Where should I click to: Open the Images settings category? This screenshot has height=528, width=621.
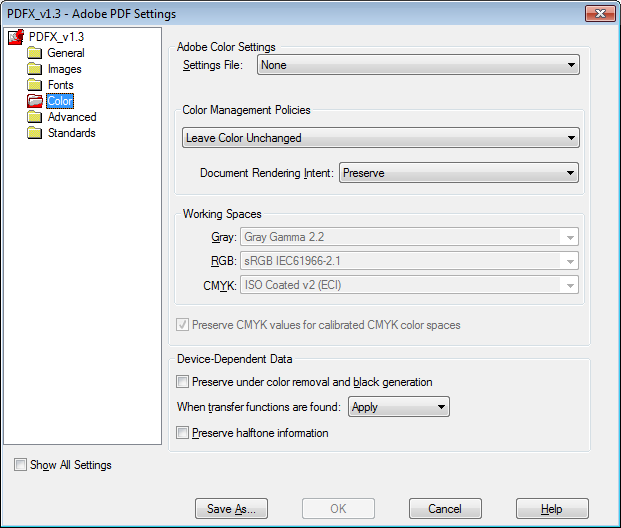click(x=65, y=69)
